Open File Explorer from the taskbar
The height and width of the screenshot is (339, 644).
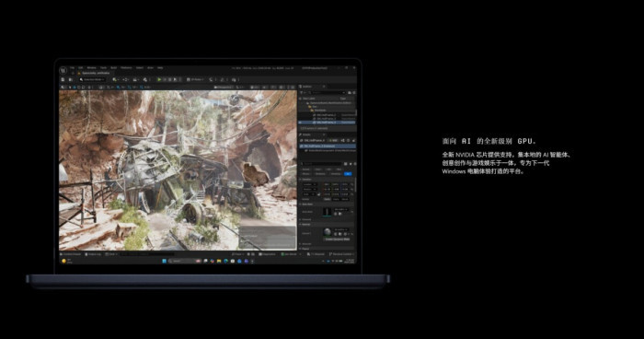219,261
